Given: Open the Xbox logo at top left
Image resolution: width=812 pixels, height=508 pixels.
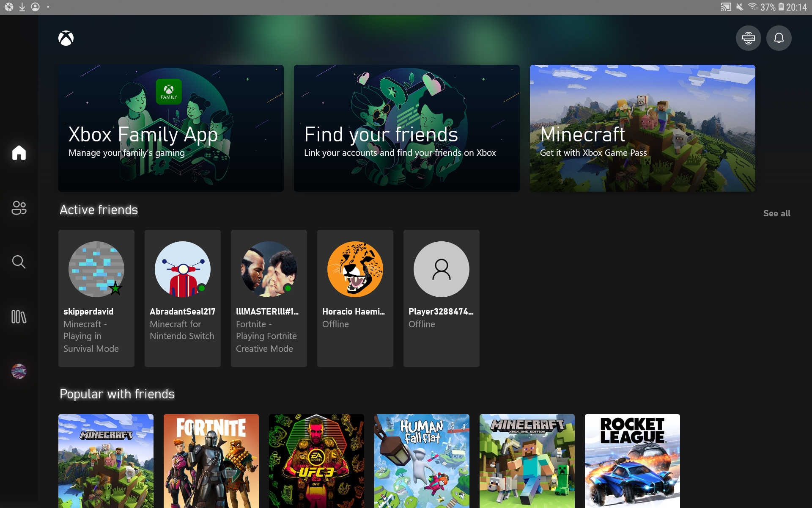Looking at the screenshot, I should [66, 38].
